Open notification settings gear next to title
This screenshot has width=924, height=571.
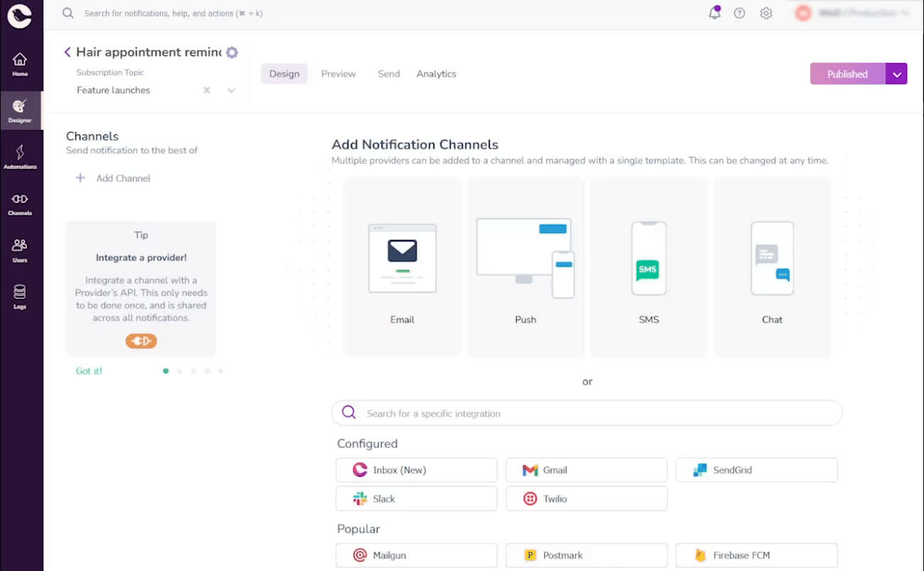tap(232, 53)
